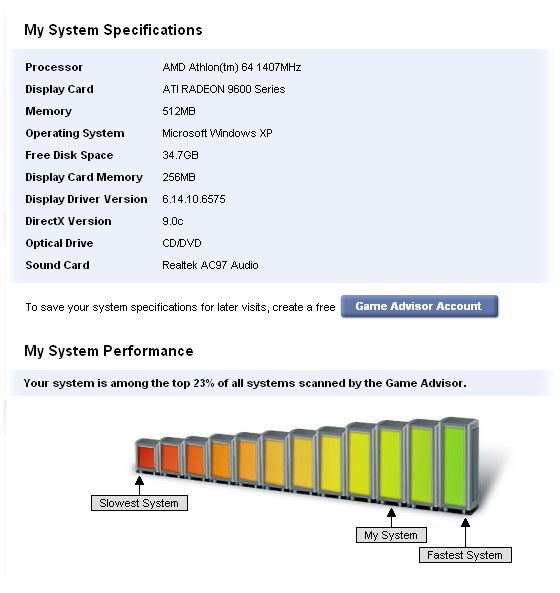560x593 pixels.
Task: Select the DirectX Version label
Action: (x=68, y=221)
